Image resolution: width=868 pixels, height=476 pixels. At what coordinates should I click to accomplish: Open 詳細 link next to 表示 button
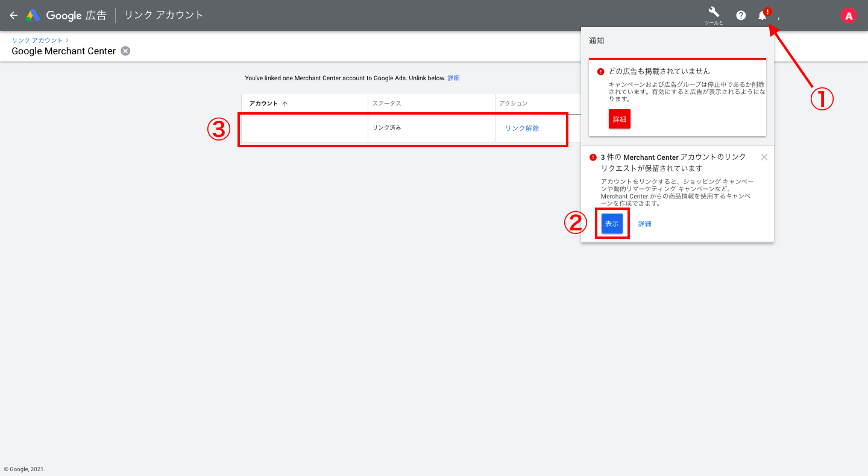pos(645,224)
